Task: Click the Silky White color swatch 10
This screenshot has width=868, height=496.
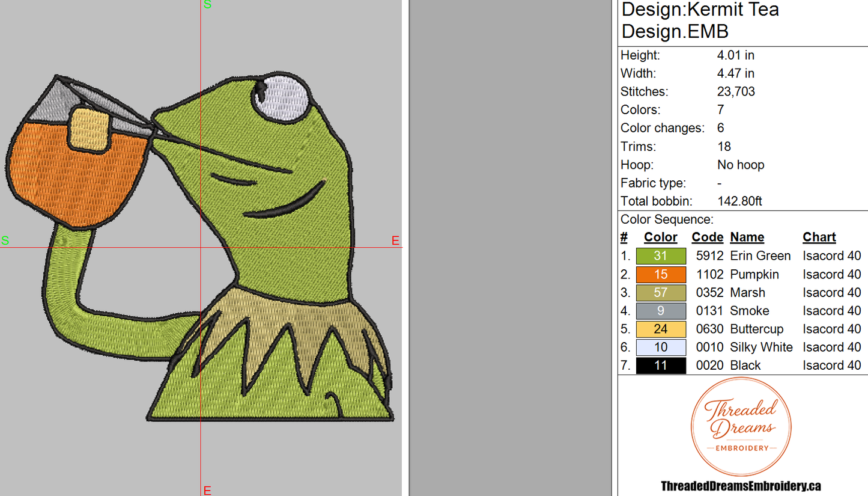Action: pos(661,348)
